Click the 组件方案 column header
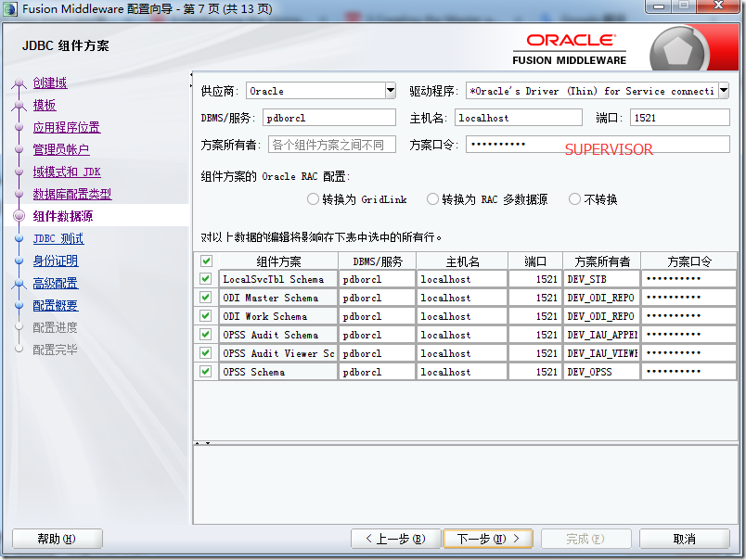 (278, 261)
